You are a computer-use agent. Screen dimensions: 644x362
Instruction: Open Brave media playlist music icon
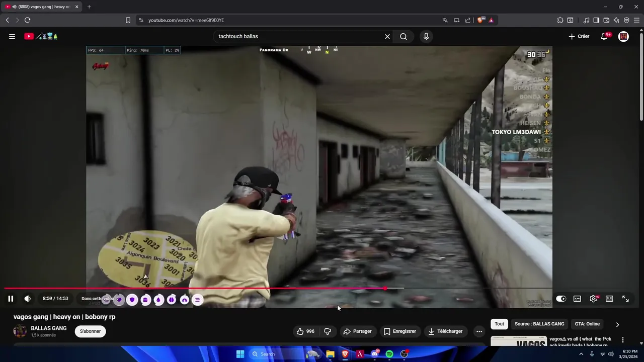tap(586, 20)
